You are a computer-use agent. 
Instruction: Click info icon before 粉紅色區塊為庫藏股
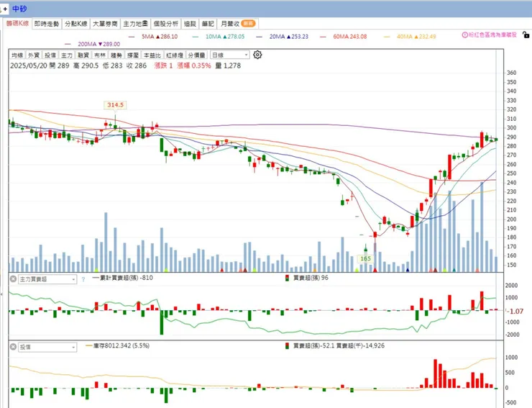[464, 35]
